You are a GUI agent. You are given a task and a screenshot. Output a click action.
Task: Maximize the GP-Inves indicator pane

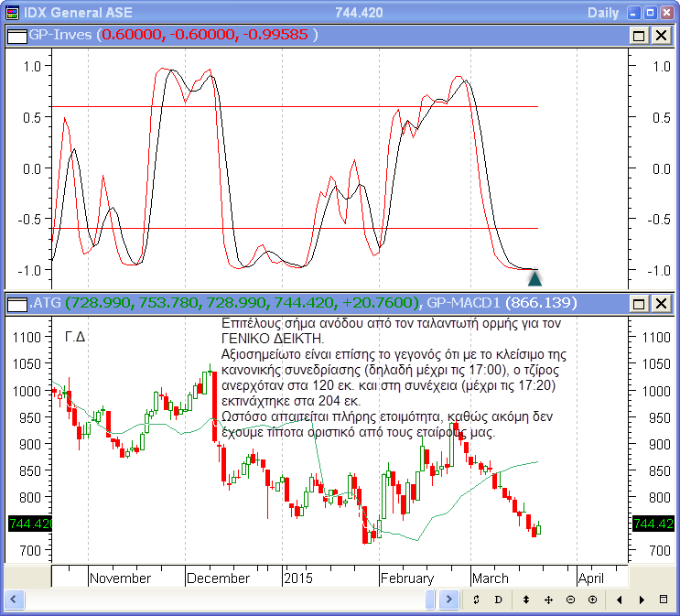[639, 36]
